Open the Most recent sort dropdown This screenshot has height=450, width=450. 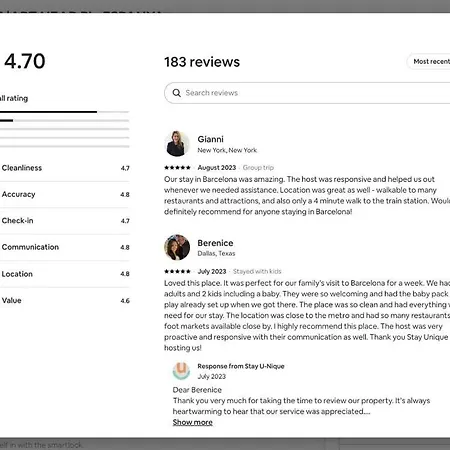[429, 62]
